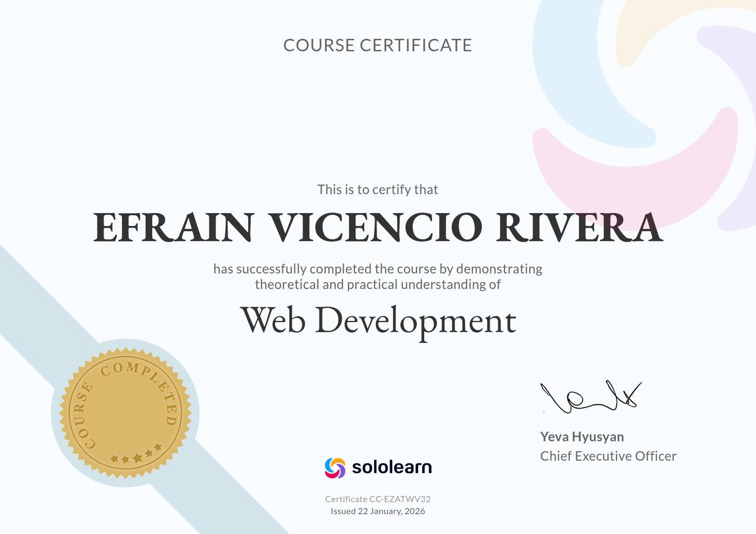Viewport: 756px width, 534px height.
Task: Select the 'This is to certify that' line
Action: [x=378, y=189]
